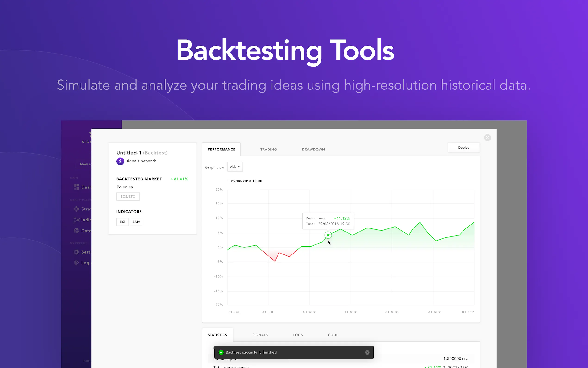The height and width of the screenshot is (368, 588).
Task: Click the EOS/BTC market tag
Action: tap(128, 197)
